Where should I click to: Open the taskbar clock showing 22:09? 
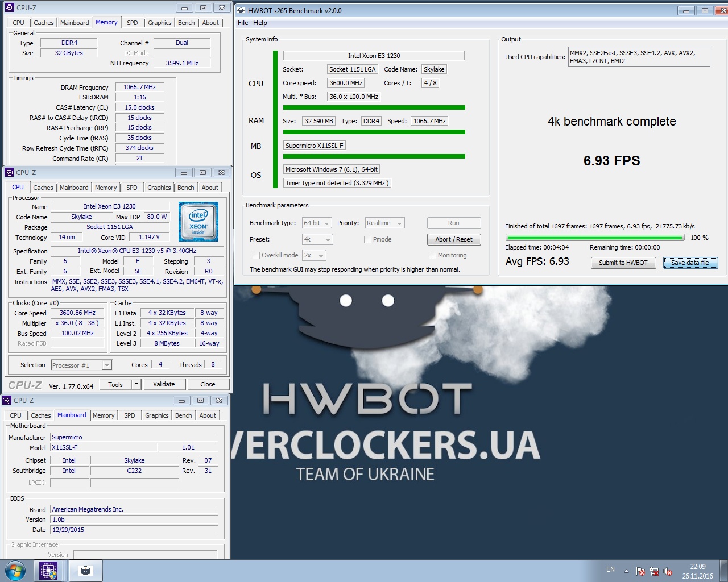(698, 571)
